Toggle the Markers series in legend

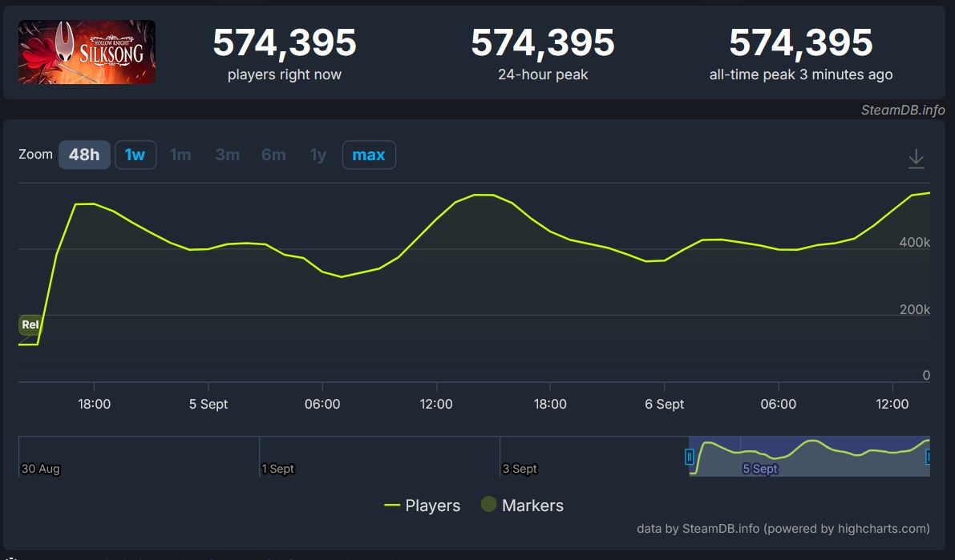[523, 506]
